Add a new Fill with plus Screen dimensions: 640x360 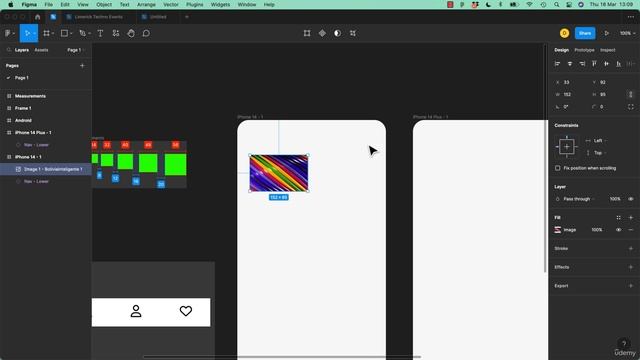click(631, 218)
